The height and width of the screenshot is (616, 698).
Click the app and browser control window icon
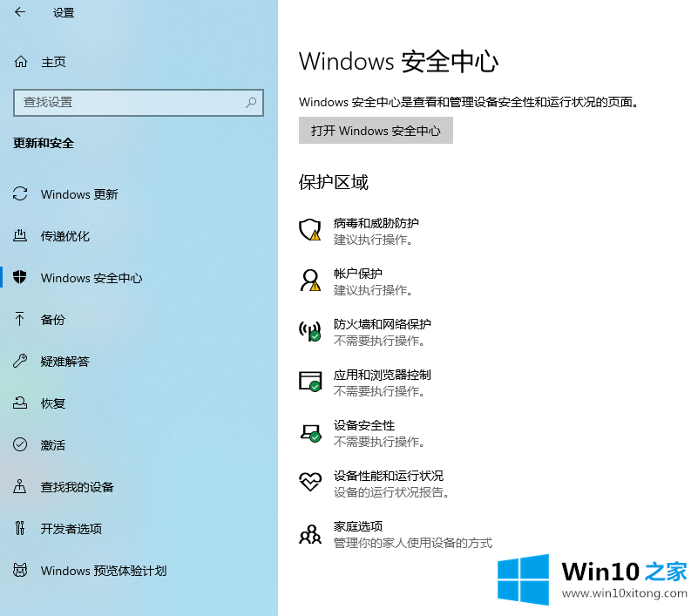310,382
